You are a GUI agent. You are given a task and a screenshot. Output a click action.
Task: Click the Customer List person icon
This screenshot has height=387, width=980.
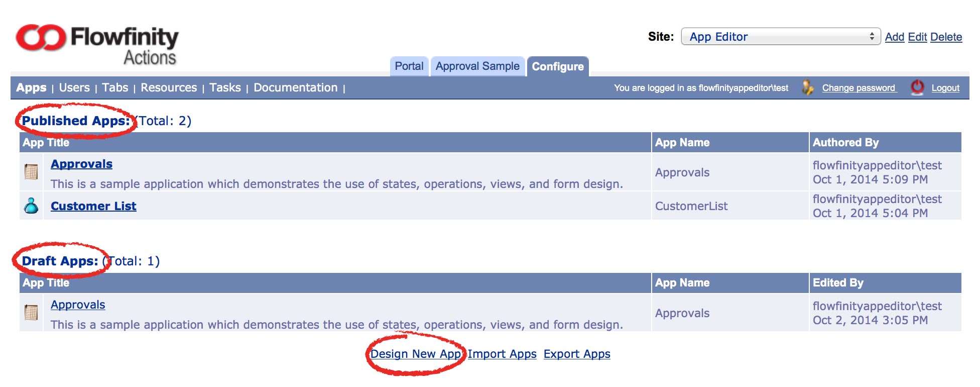31,206
